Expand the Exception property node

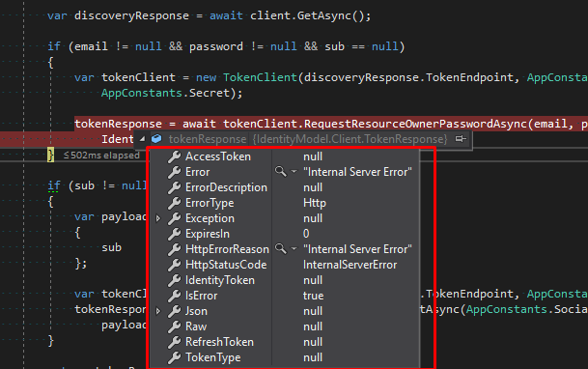158,218
